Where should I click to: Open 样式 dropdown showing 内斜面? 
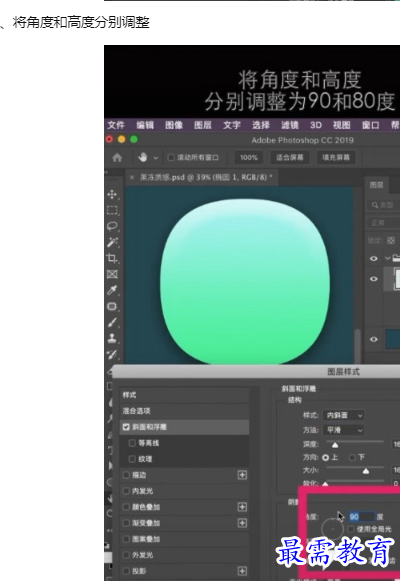click(343, 415)
